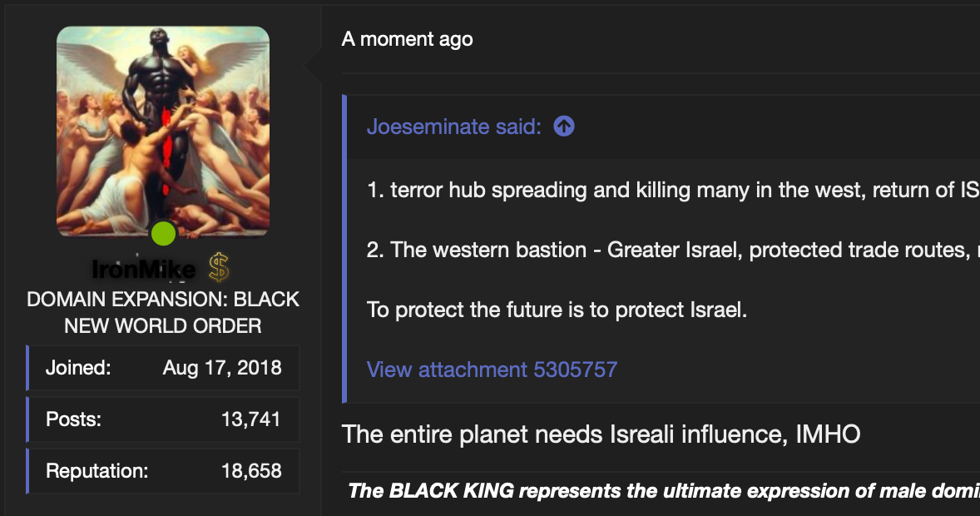
Task: Click the Joined label in user stats
Action: 78,368
